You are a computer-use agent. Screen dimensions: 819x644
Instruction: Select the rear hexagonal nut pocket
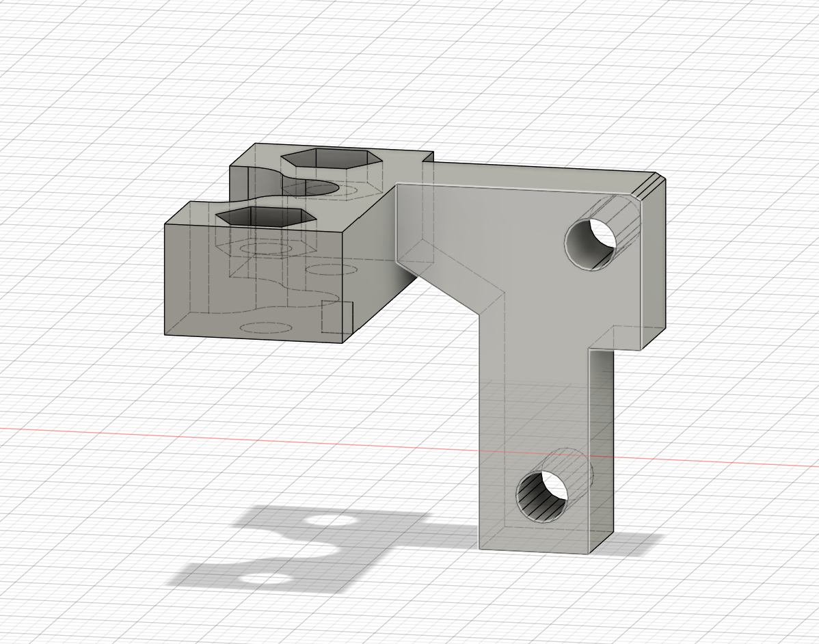pos(332,158)
